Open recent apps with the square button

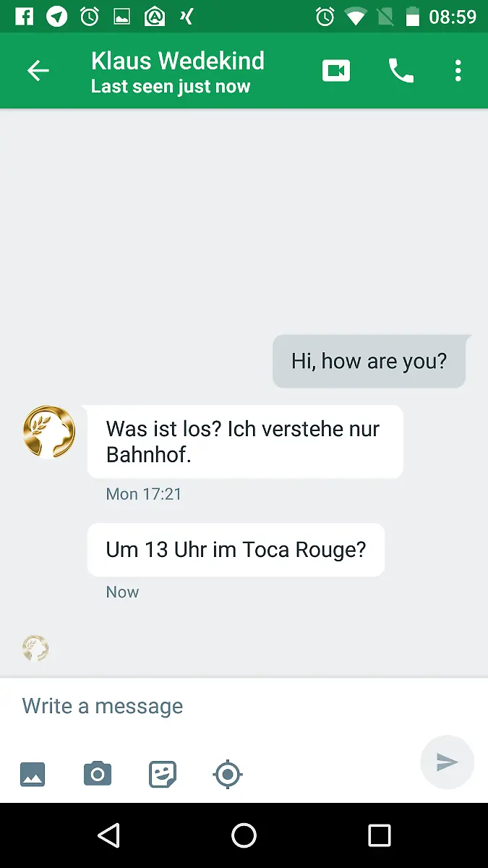pos(380,835)
